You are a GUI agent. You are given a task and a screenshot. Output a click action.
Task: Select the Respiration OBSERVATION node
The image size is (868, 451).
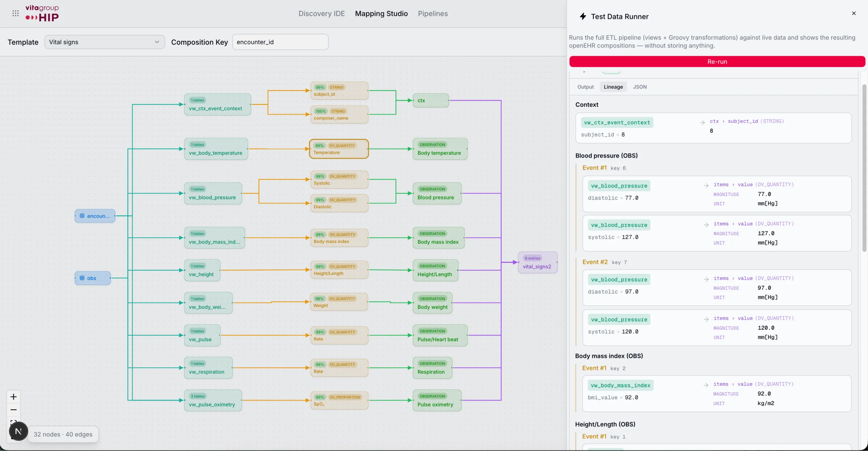coord(432,368)
